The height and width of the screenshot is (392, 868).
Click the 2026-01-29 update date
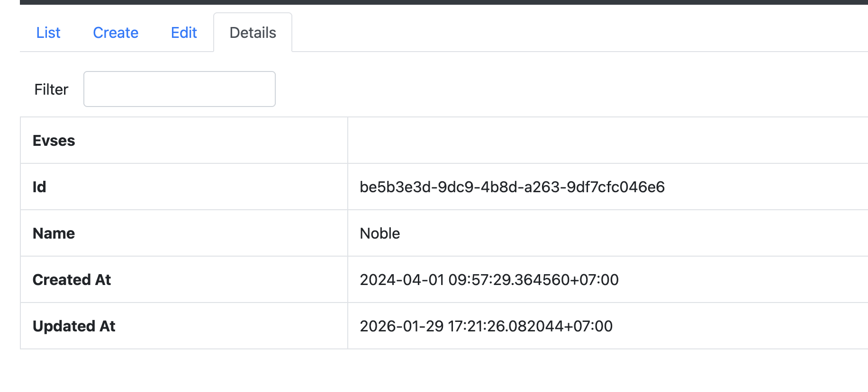tap(402, 326)
